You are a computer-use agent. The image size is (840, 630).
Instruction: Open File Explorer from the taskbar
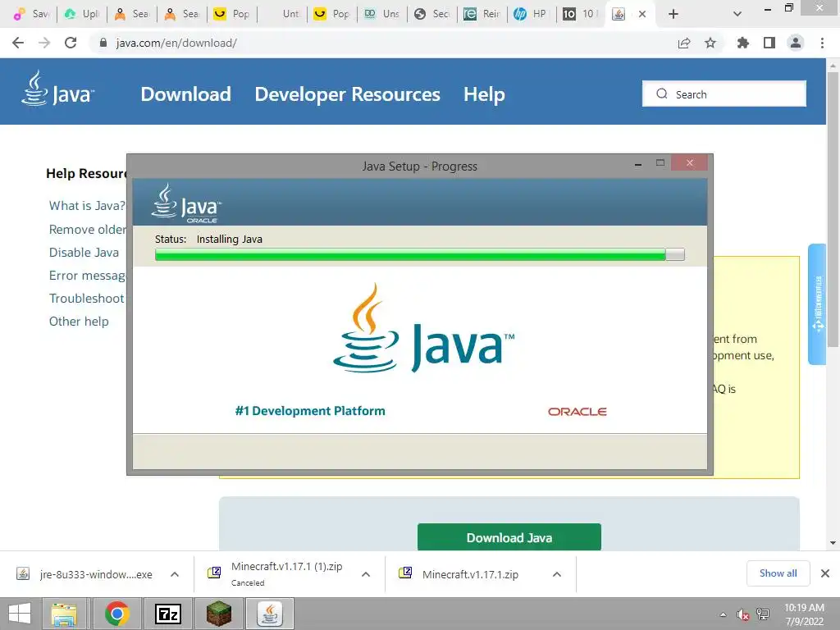pos(64,614)
